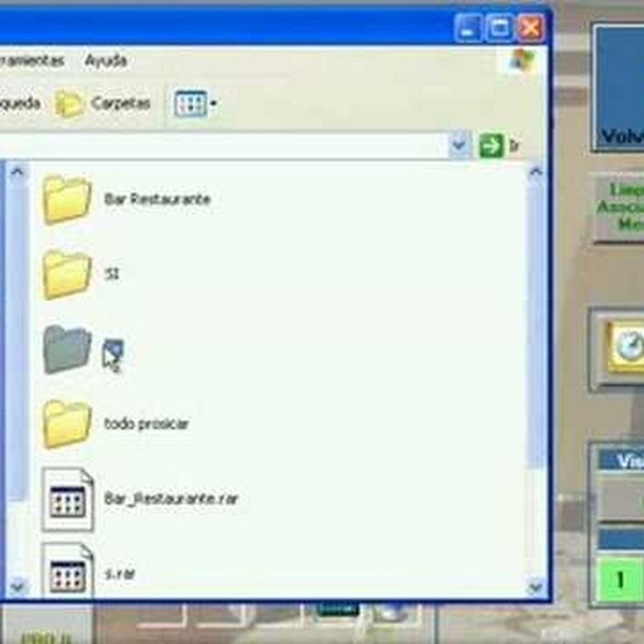Expand the address bar dropdown

tap(459, 146)
